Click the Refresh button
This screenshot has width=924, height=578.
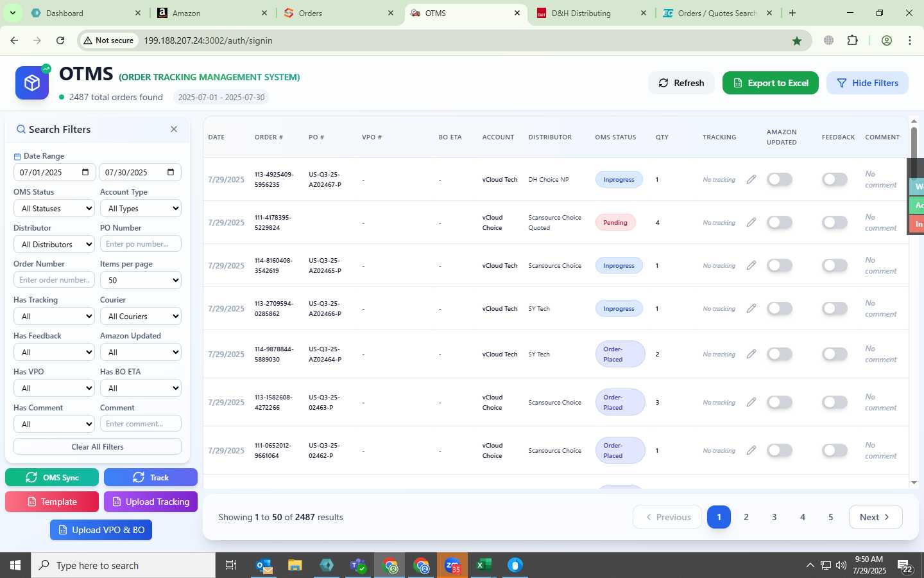pos(681,83)
